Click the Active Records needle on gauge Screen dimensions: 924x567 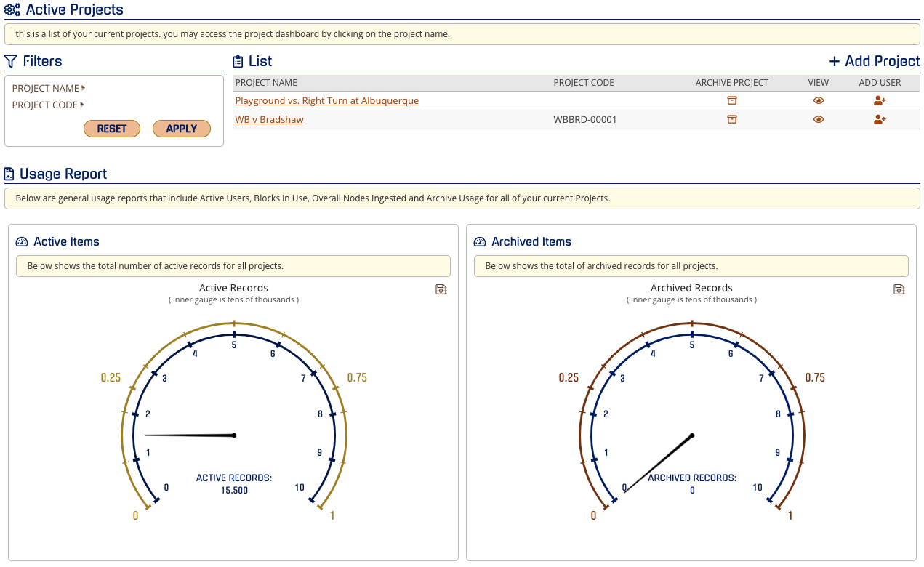point(190,435)
